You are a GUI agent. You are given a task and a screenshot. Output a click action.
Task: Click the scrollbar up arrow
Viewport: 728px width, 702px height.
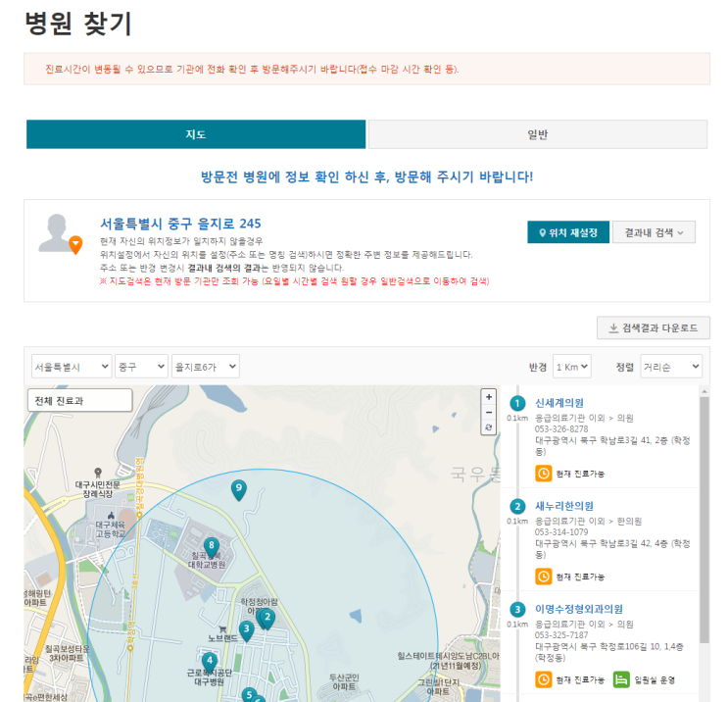[x=704, y=391]
